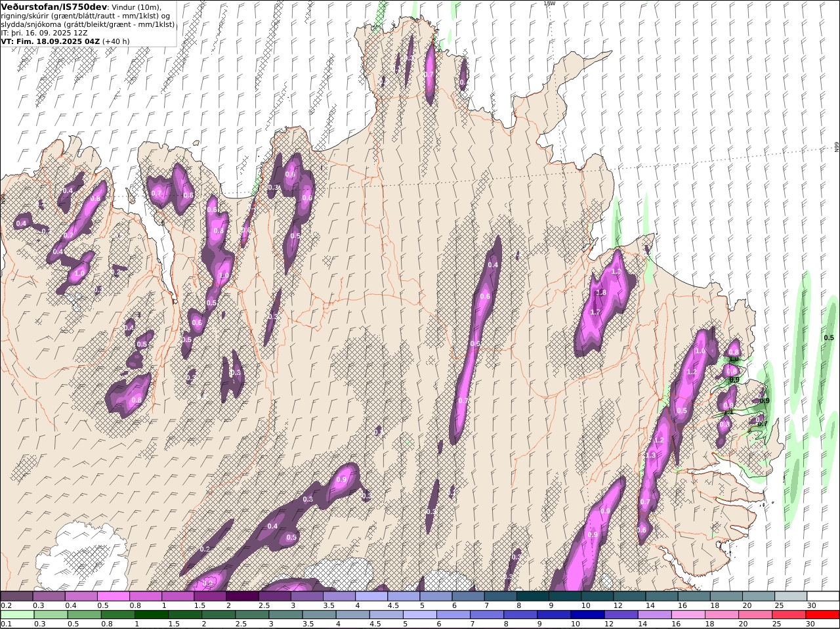840x629 pixels.
Task: Click the white snow swatch after 30
Action: pyautogui.click(x=823, y=596)
